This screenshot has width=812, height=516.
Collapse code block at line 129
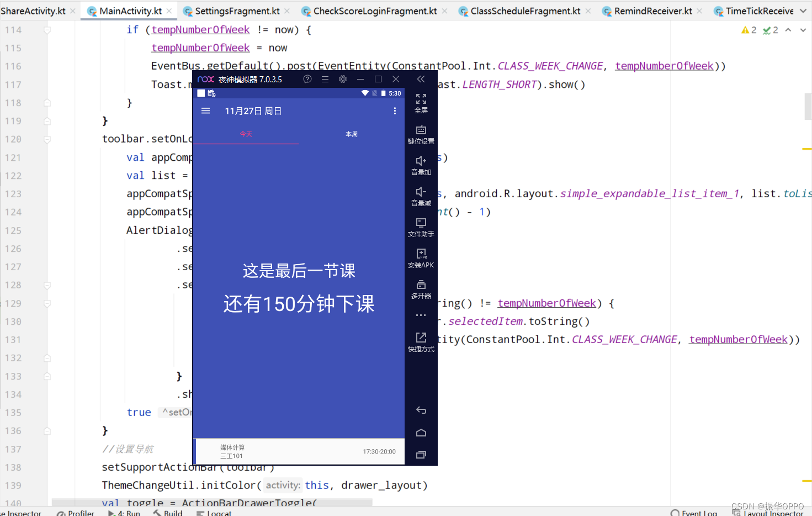tap(47, 303)
